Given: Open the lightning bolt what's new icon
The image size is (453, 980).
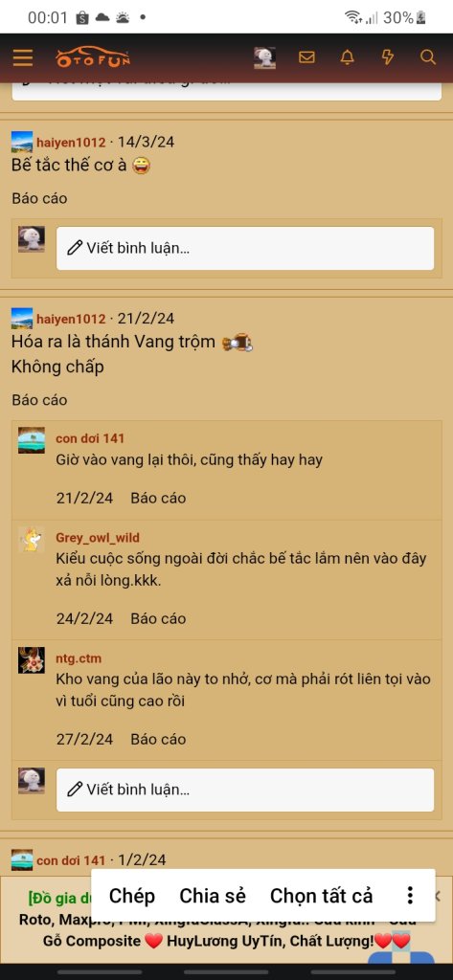Looking at the screenshot, I should click(x=387, y=57).
